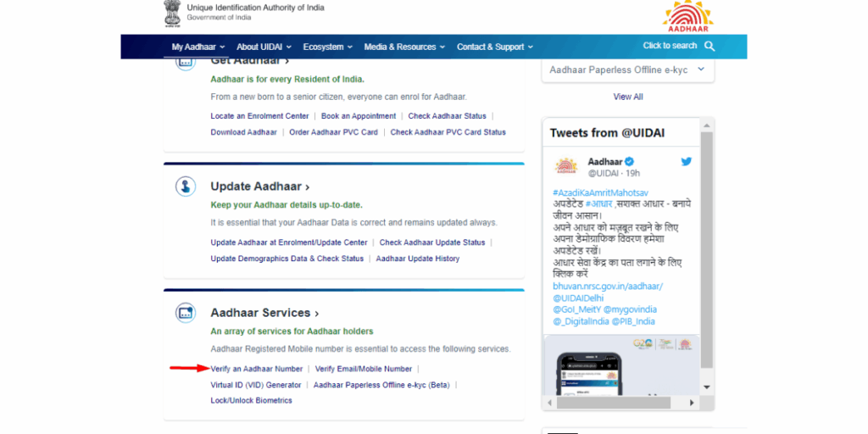
Task: Click the Get Aadhaar section icon
Action: 185,61
